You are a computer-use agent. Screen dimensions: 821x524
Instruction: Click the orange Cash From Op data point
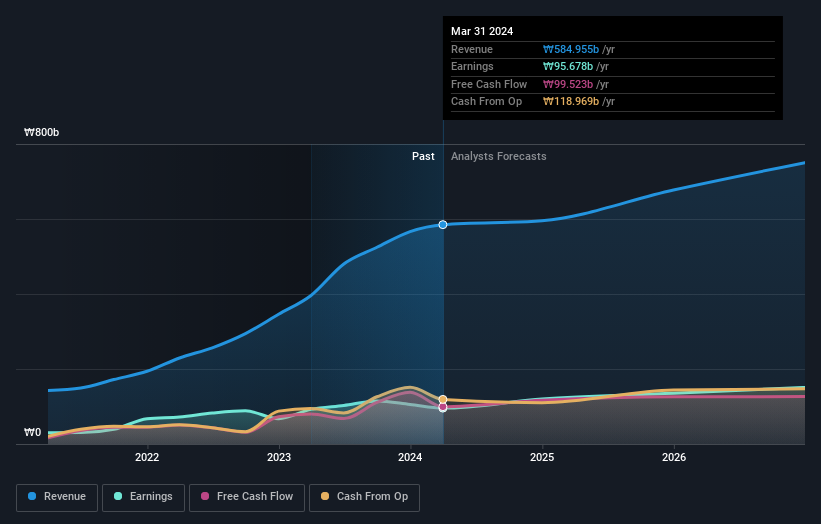(x=443, y=399)
